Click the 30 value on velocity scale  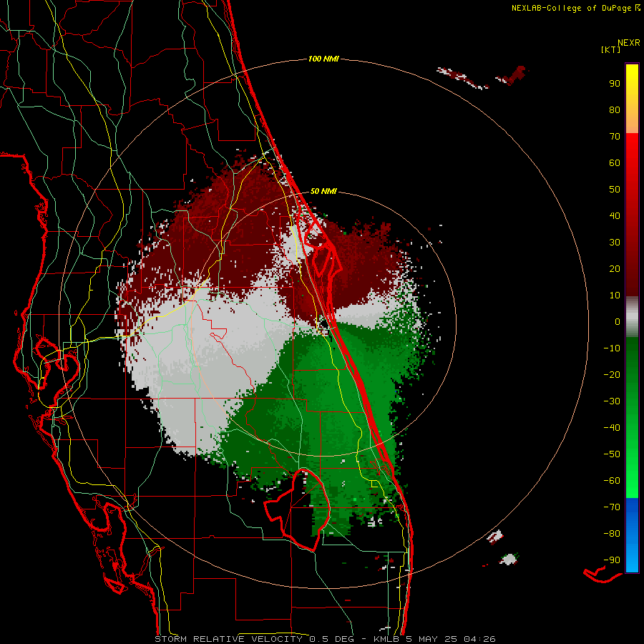point(615,243)
